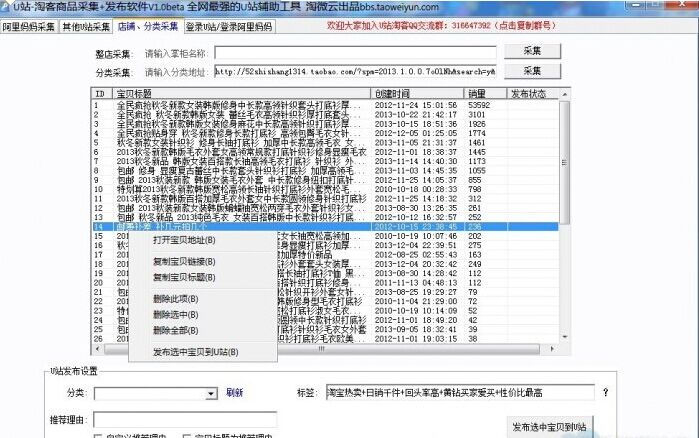The image size is (699, 438).
Task: Select the 登录U站/登录阿里妈妈 tab
Action: (x=228, y=27)
